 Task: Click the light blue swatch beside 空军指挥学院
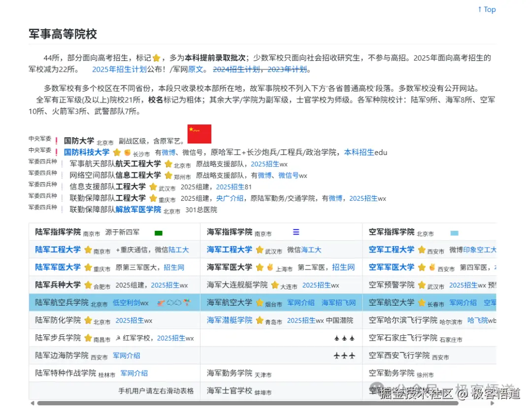click(x=454, y=233)
